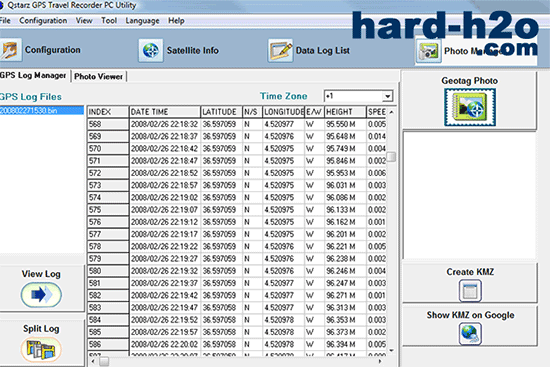The height and width of the screenshot is (367, 550).
Task: Select row index 572
Action: pyautogui.click(x=108, y=173)
